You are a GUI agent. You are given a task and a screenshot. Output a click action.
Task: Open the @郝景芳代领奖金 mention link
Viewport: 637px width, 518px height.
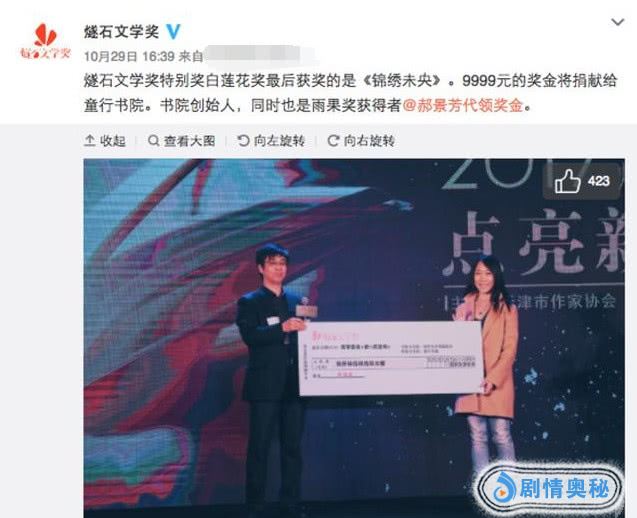click(463, 106)
